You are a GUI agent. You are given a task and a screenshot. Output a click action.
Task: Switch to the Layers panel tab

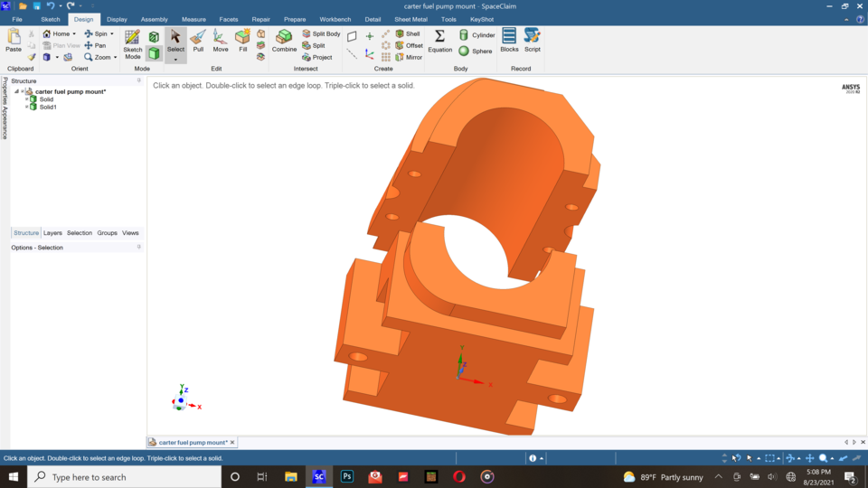pyautogui.click(x=52, y=233)
